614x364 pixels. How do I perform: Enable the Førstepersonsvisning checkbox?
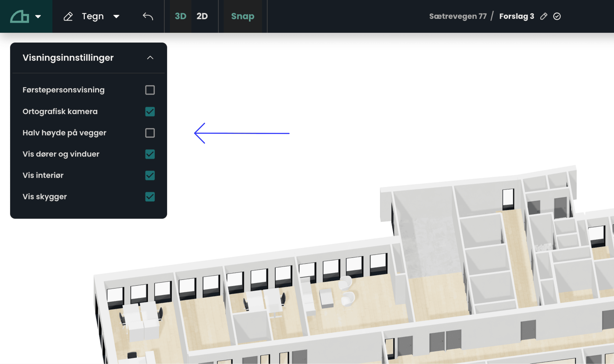click(x=150, y=90)
